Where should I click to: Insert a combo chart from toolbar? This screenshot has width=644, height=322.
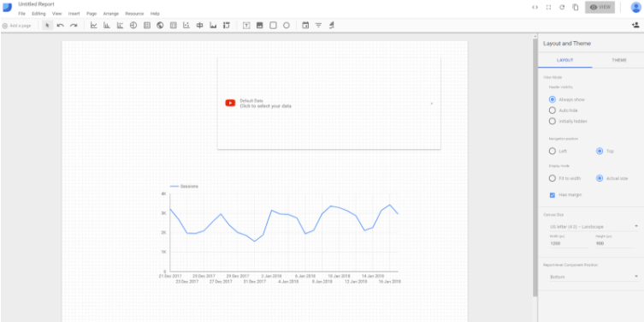(120, 26)
